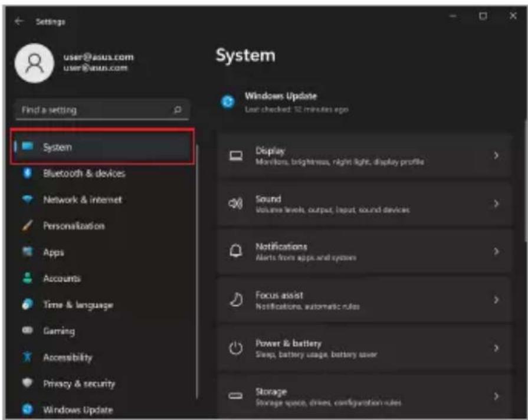Screen dimensions: 528x420
Task: Click the Settings title text
Action: tap(51, 22)
